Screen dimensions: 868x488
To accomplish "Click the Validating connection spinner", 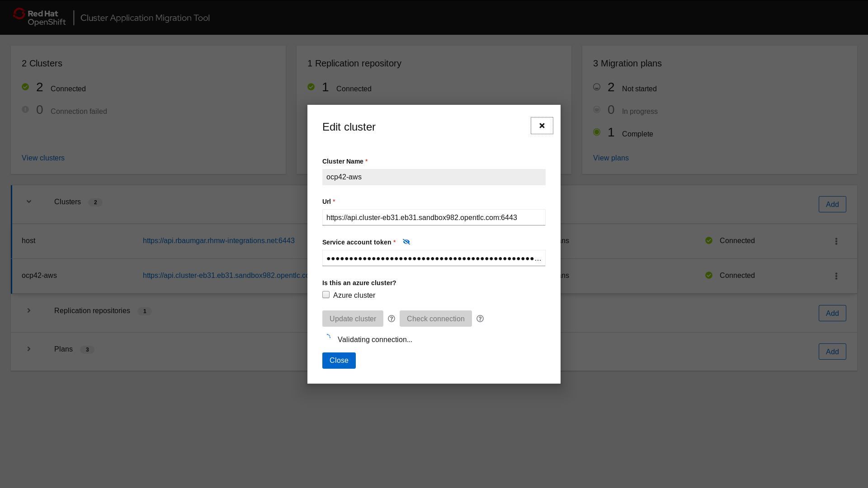I will tap(328, 337).
